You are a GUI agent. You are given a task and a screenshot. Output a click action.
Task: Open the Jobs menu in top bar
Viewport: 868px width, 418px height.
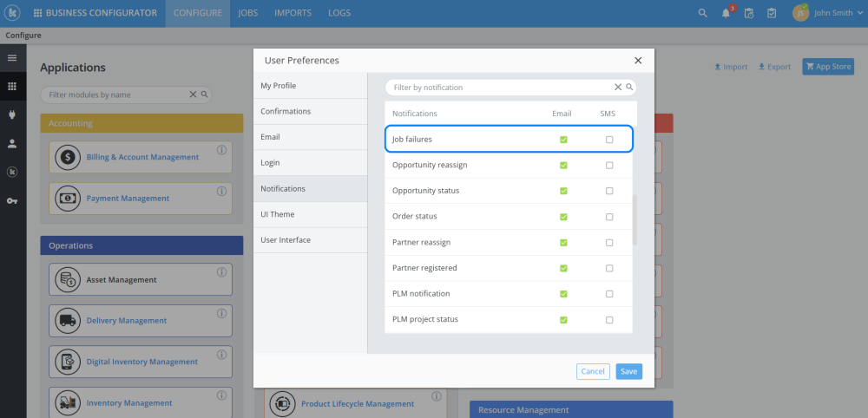(x=247, y=13)
